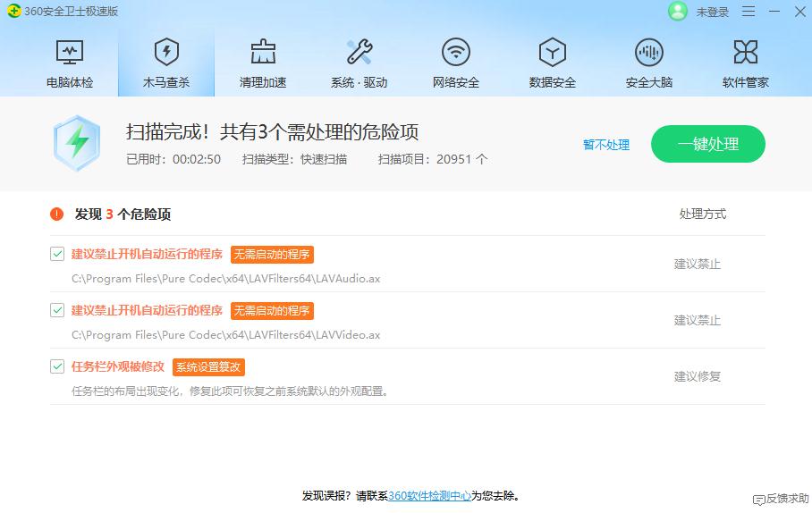This screenshot has height=513, width=812.
Task: Open the 360软件检测中心 link
Action: click(429, 496)
